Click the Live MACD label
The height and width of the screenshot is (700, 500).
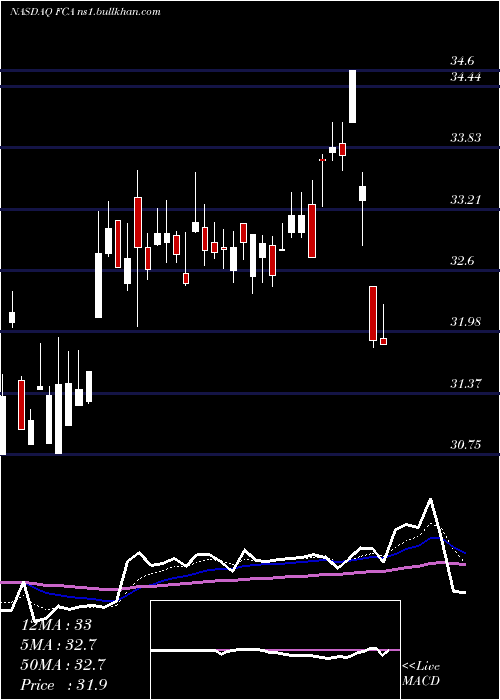[x=421, y=674]
